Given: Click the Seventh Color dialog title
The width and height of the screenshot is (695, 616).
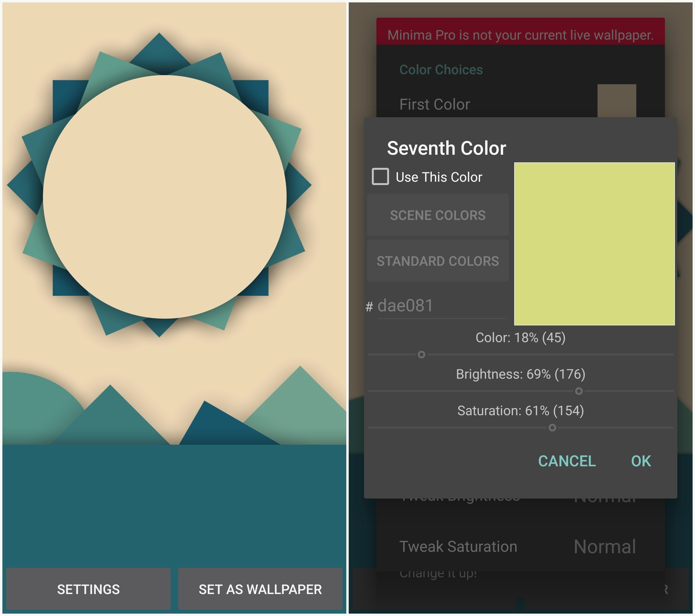Looking at the screenshot, I should (x=446, y=148).
